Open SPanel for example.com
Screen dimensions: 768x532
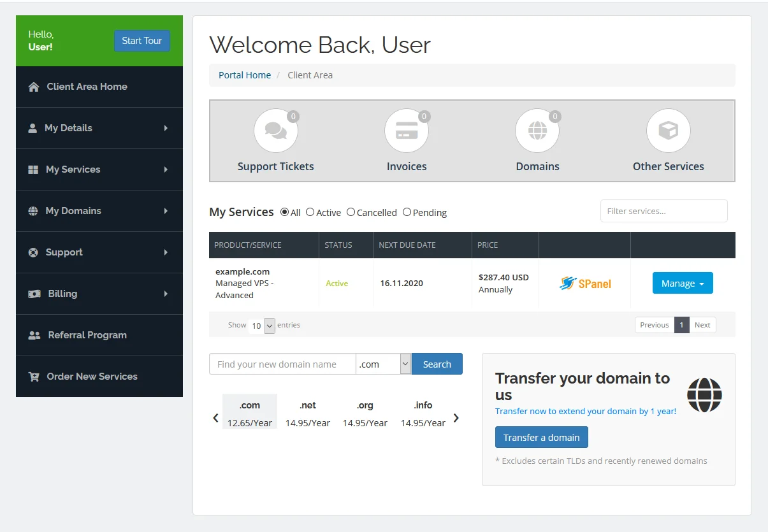click(584, 283)
